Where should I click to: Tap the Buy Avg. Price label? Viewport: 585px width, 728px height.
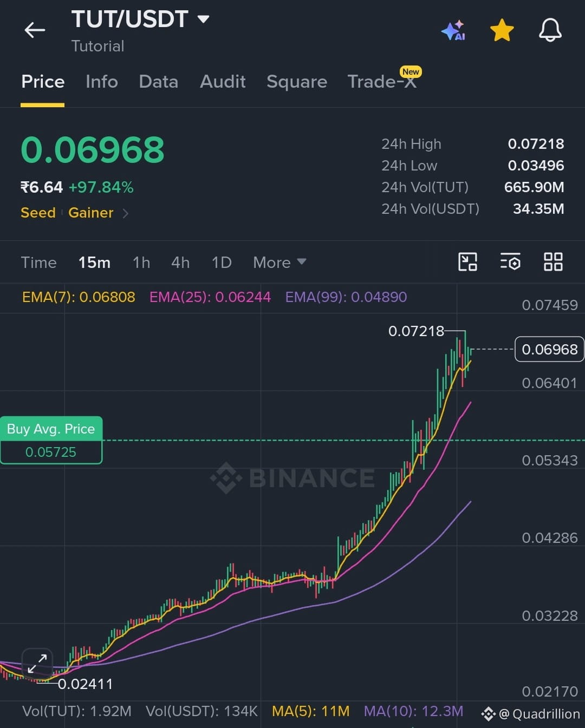pos(51,429)
